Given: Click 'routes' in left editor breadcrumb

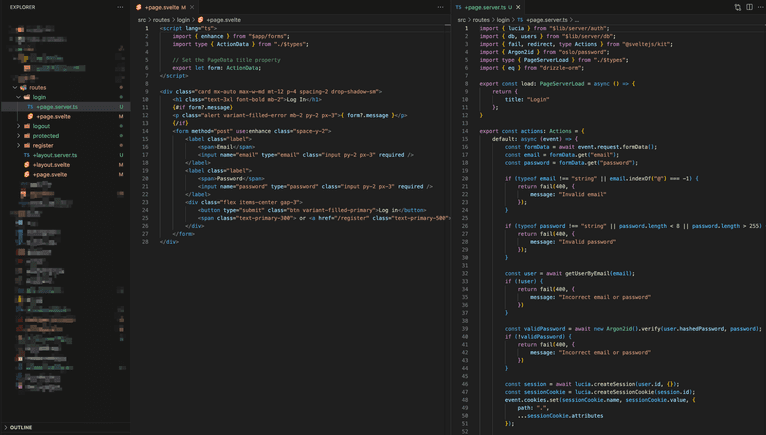Looking at the screenshot, I should pyautogui.click(x=161, y=20).
